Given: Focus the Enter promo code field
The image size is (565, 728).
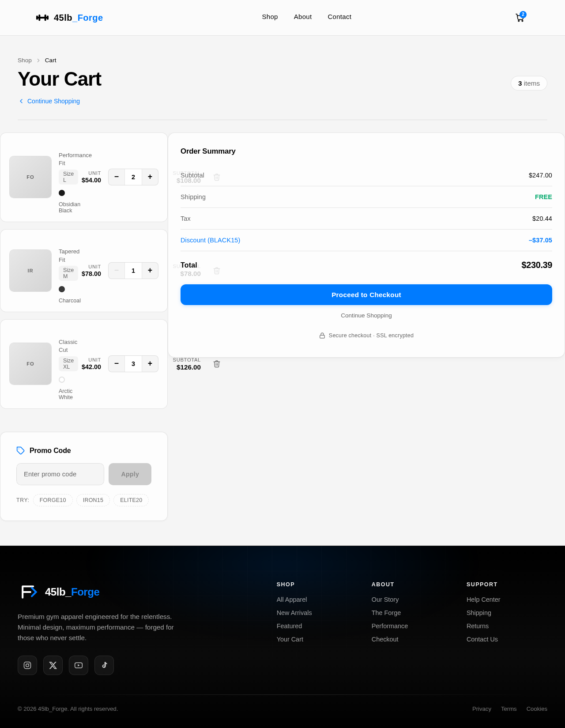Looking at the screenshot, I should tap(60, 474).
